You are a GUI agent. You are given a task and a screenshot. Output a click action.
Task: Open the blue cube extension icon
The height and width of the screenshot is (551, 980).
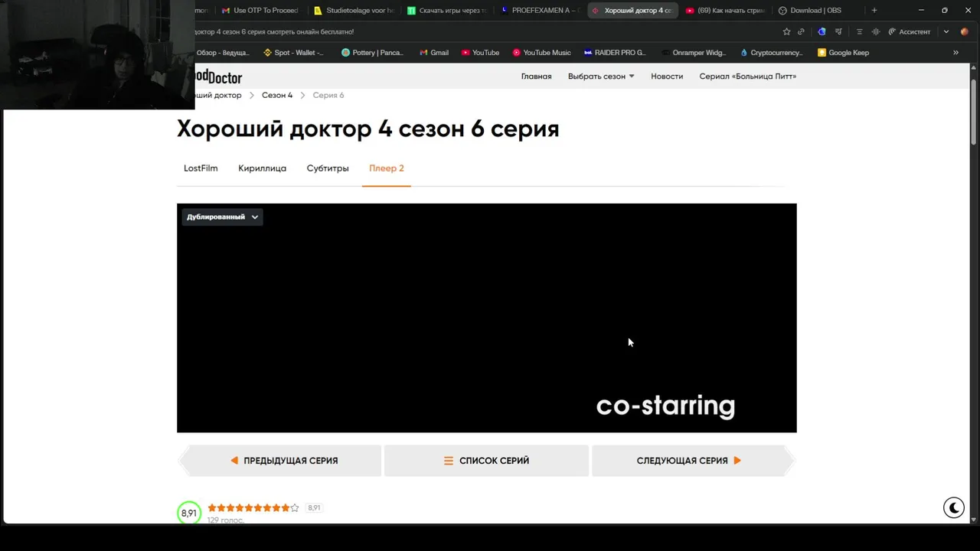coord(822,31)
